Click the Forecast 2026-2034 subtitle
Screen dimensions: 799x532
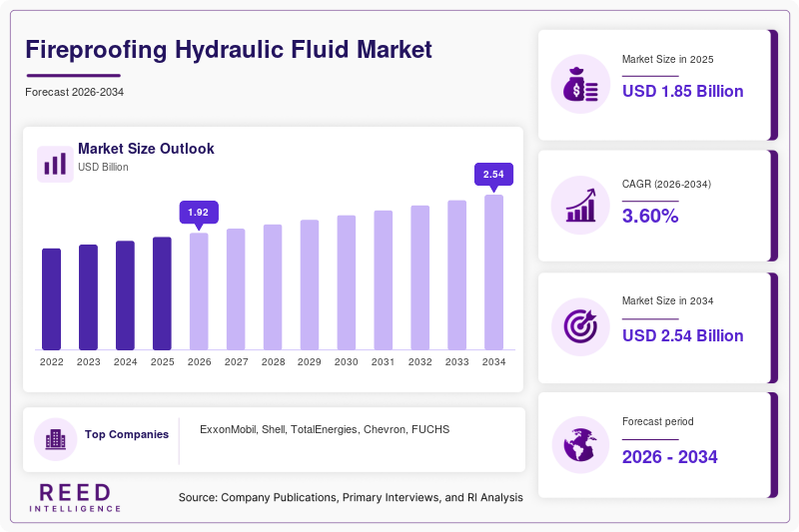click(x=74, y=92)
